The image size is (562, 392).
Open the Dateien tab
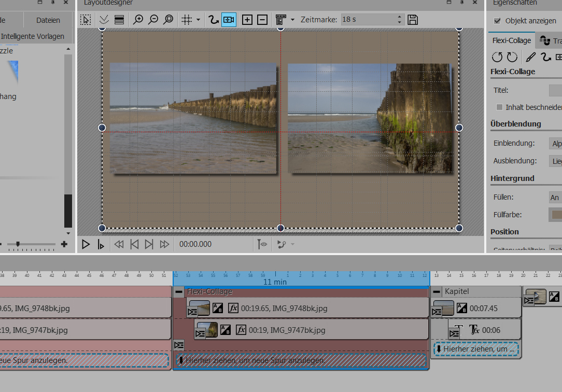point(48,20)
